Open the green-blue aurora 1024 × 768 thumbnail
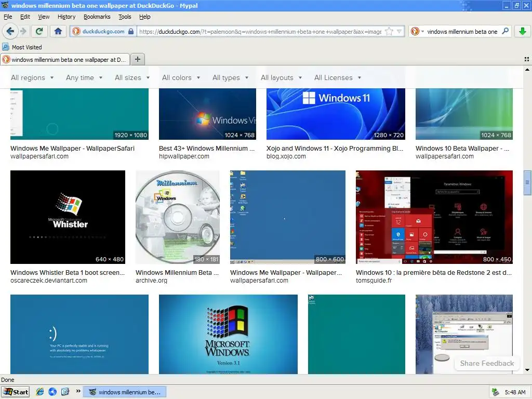Screen dimensions: 532x399 tap(464, 114)
